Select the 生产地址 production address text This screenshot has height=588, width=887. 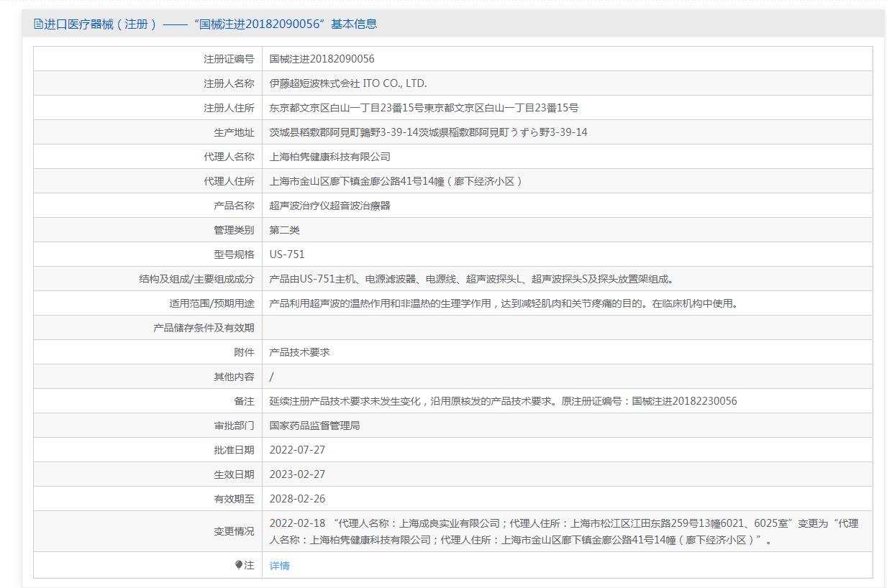coord(428,132)
